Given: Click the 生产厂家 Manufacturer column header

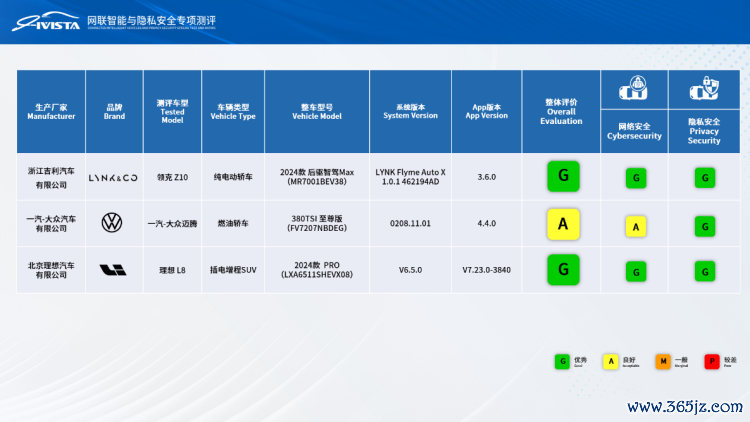Looking at the screenshot, I should 51,111.
